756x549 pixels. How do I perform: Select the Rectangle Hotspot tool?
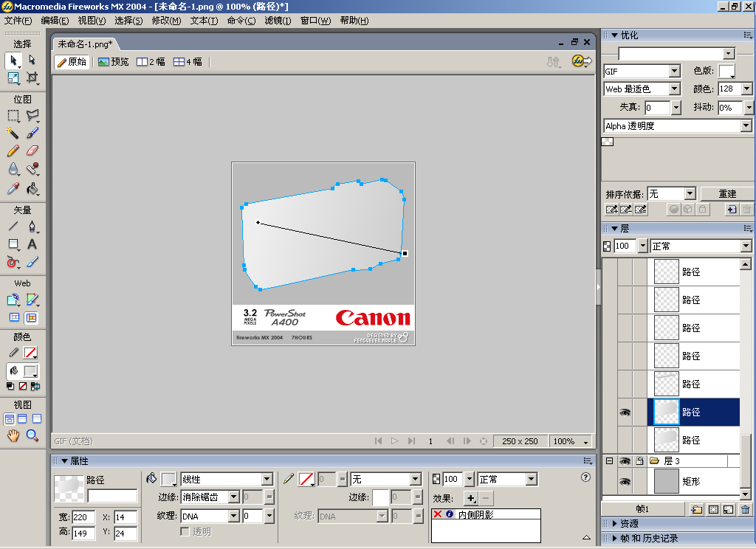coord(13,300)
